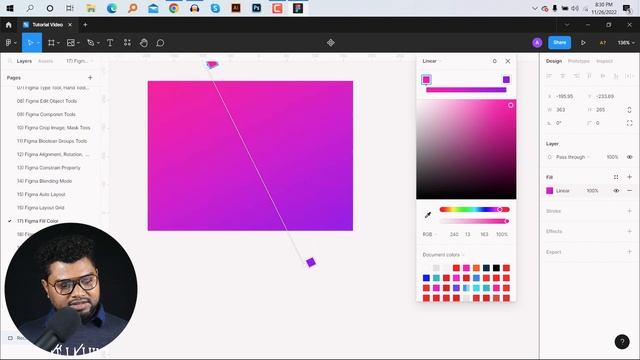The width and height of the screenshot is (640, 360).
Task: Open fill styles grid icon
Action: click(616, 177)
